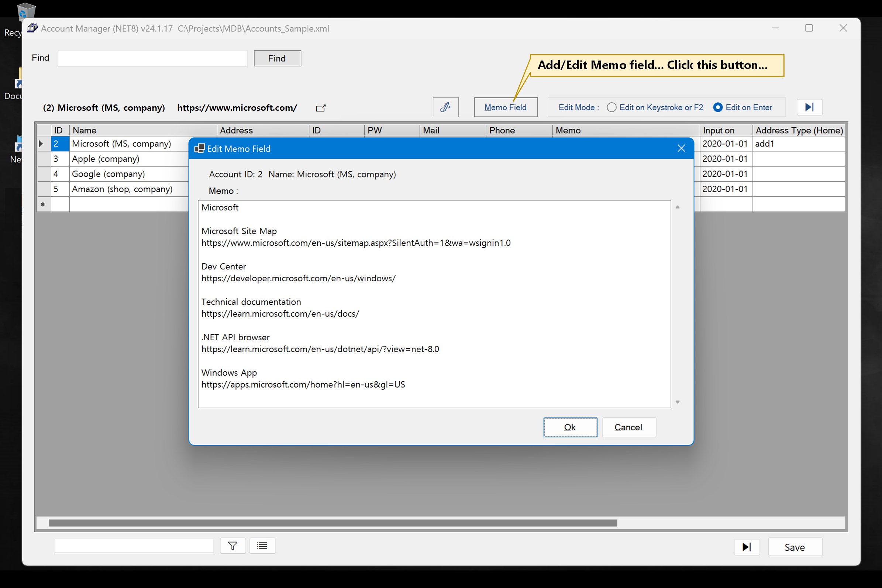Click the Input on column header
The height and width of the screenshot is (588, 882).
[726, 130]
